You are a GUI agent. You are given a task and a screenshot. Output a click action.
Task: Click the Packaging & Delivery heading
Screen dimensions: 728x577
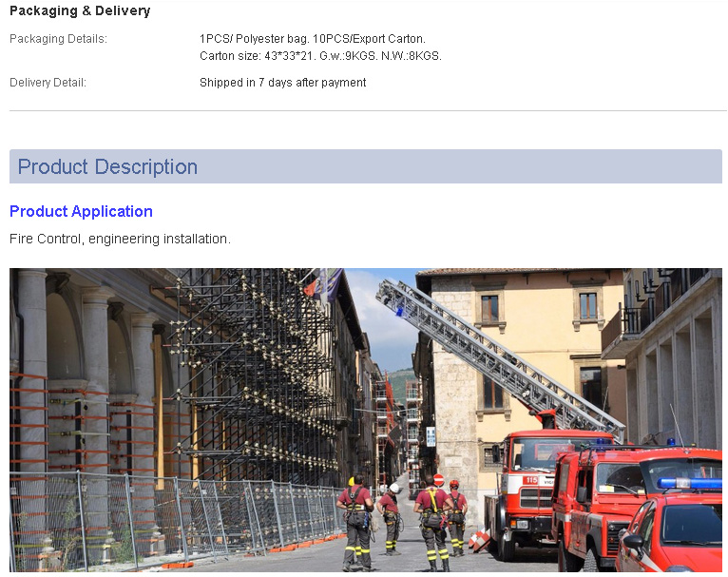point(80,10)
